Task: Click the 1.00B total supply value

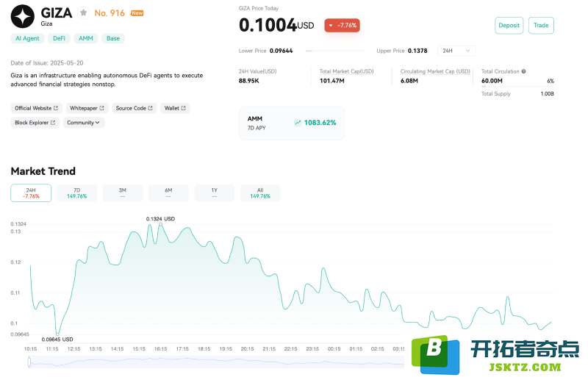Action: pos(547,94)
